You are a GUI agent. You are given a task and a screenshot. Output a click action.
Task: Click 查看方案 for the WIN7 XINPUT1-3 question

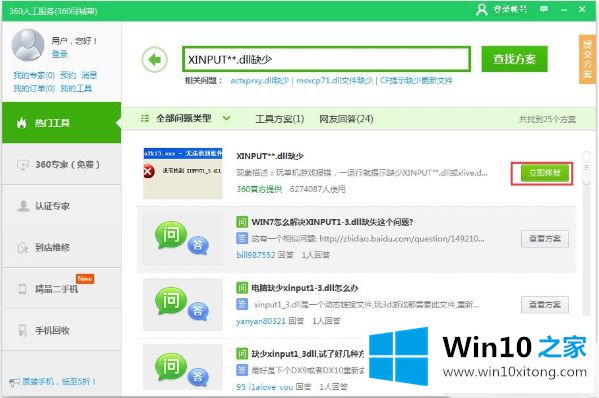[x=545, y=239]
